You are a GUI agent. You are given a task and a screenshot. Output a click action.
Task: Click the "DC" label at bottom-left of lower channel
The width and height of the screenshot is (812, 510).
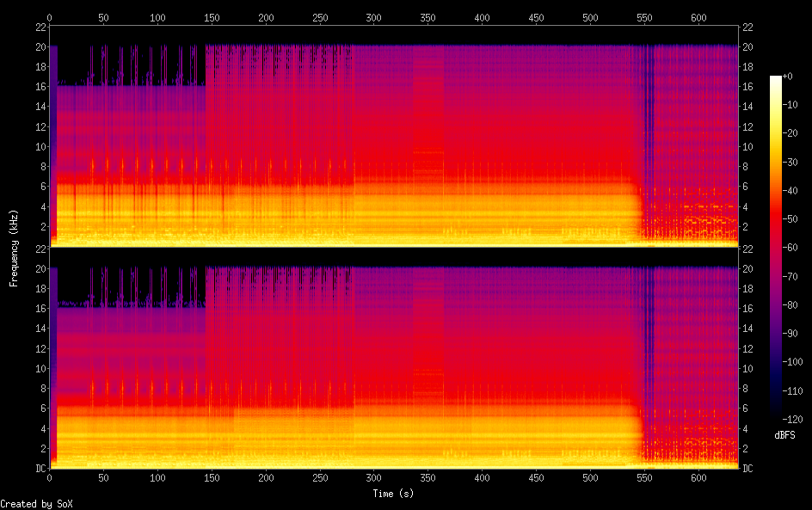[39, 468]
